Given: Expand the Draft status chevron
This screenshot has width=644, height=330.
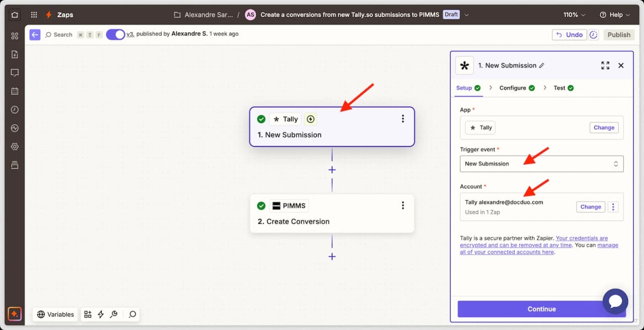Looking at the screenshot, I should (466, 15).
